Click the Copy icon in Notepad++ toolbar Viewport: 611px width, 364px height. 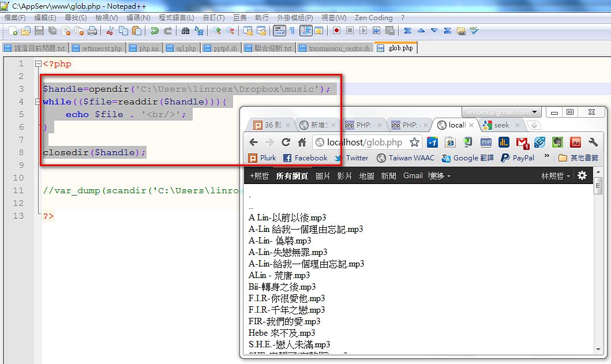point(123,31)
